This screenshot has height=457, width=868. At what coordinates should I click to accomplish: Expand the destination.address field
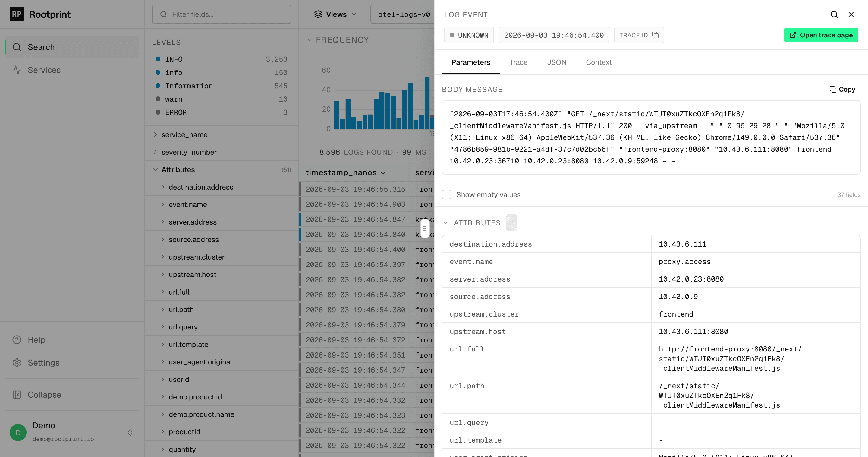(222, 187)
